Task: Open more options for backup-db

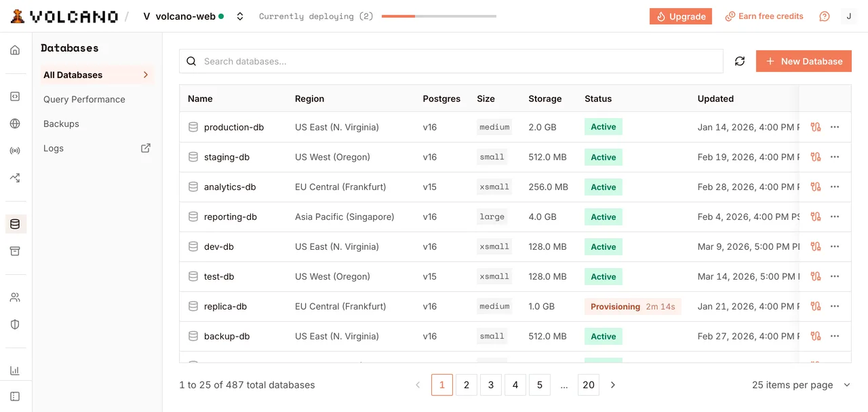Action: [x=835, y=336]
